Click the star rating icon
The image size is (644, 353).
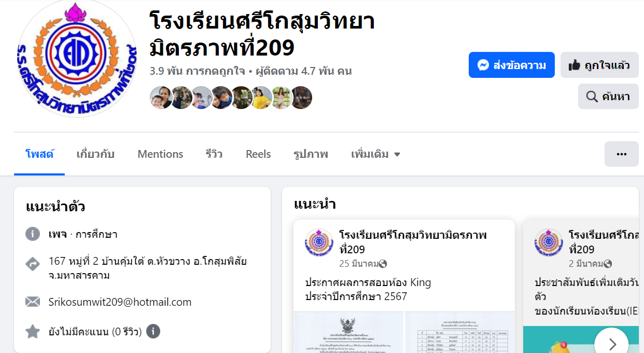(x=33, y=331)
